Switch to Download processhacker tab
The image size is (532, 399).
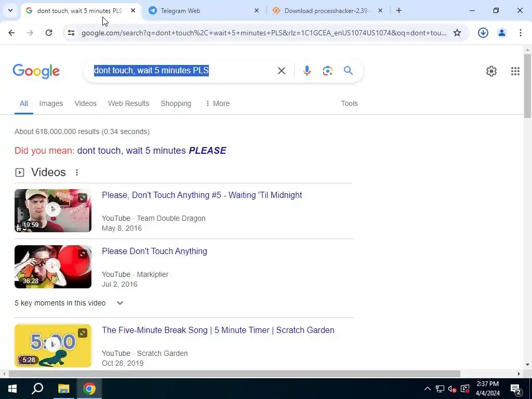click(x=327, y=10)
